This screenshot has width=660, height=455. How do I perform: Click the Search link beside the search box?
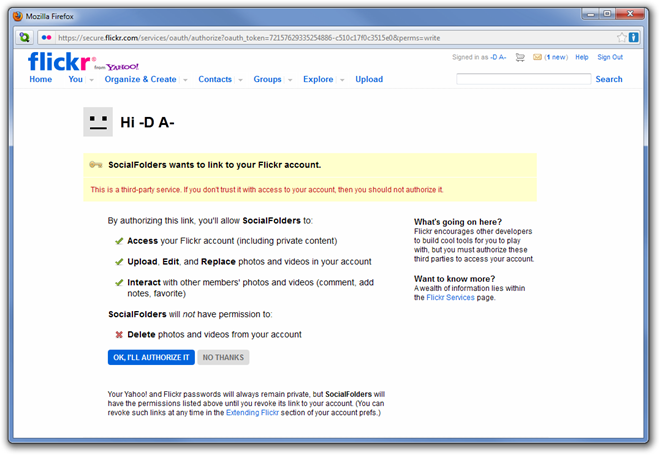(x=609, y=79)
